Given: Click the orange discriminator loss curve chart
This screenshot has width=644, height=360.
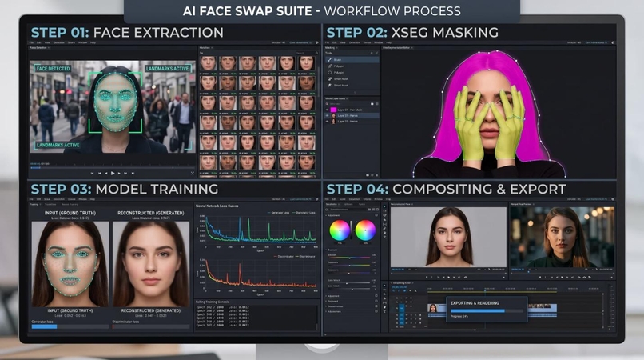Looking at the screenshot, I should pos(260,274).
